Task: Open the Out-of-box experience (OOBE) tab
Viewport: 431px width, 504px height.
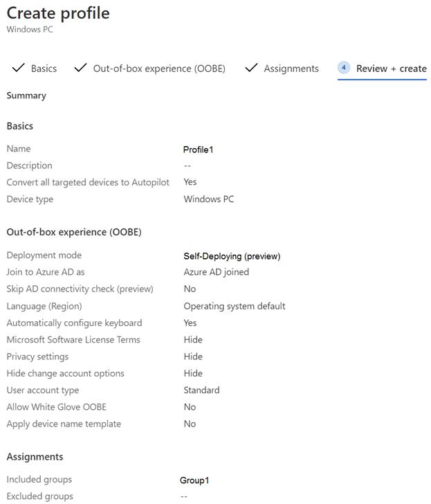Action: coord(159,69)
